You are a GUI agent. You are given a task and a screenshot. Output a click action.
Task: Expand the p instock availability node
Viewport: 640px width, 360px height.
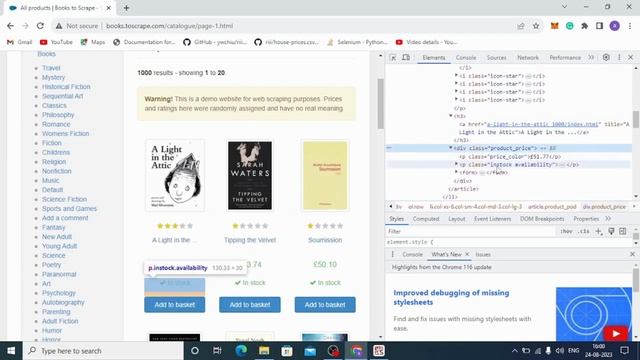[x=456, y=164]
